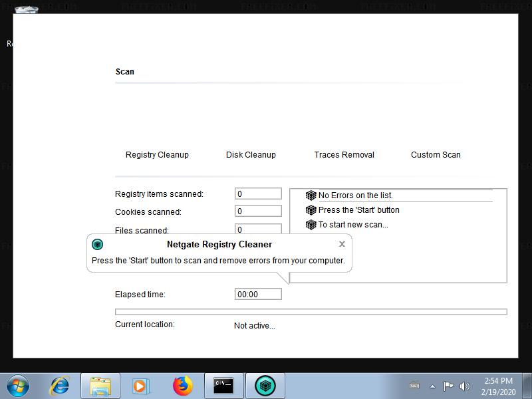Select the Disk Cleanup option
The image size is (532, 399).
251,155
